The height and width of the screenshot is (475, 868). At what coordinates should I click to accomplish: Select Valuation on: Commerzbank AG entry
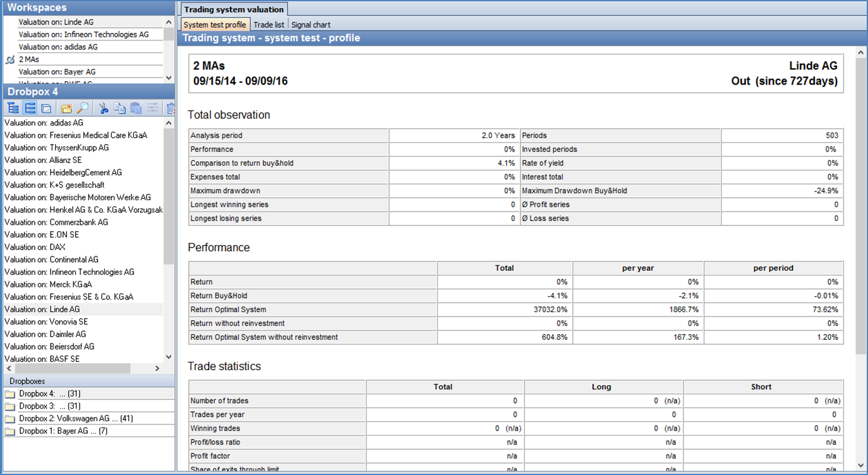56,222
